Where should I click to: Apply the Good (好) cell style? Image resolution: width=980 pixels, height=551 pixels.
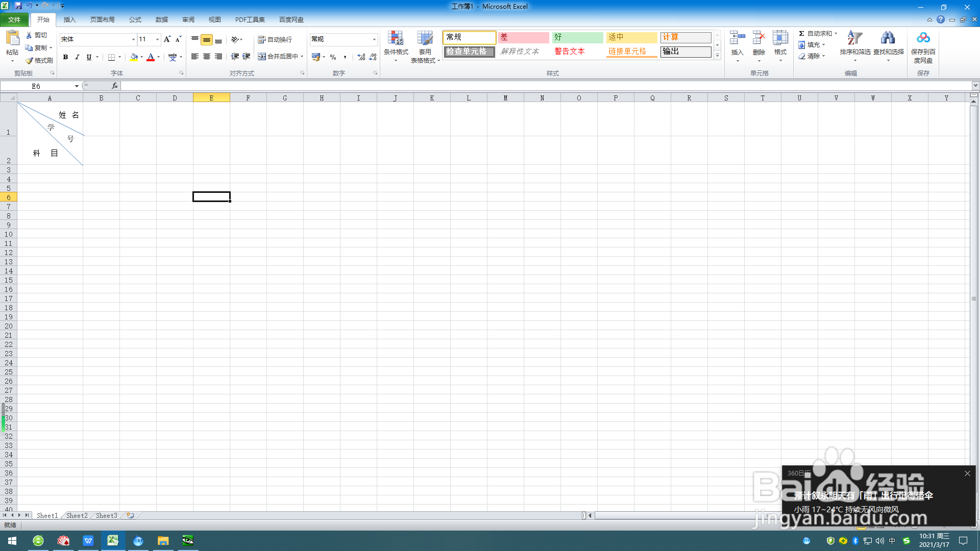pos(577,37)
